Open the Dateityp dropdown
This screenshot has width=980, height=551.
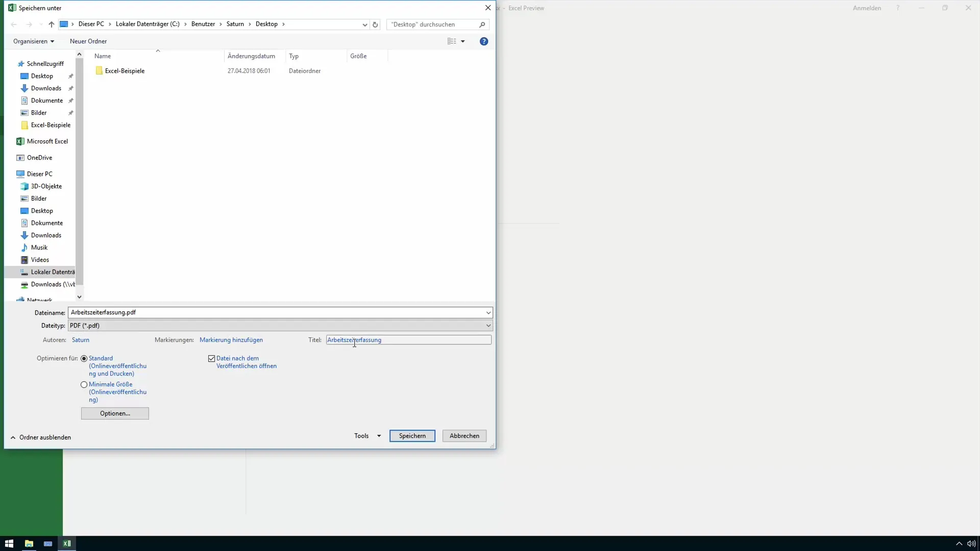click(280, 325)
